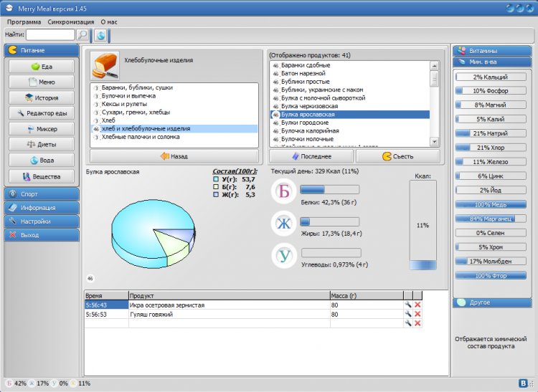This screenshot has width=538, height=392.
Task: Expand the Питание panel
Action: [x=42, y=50]
